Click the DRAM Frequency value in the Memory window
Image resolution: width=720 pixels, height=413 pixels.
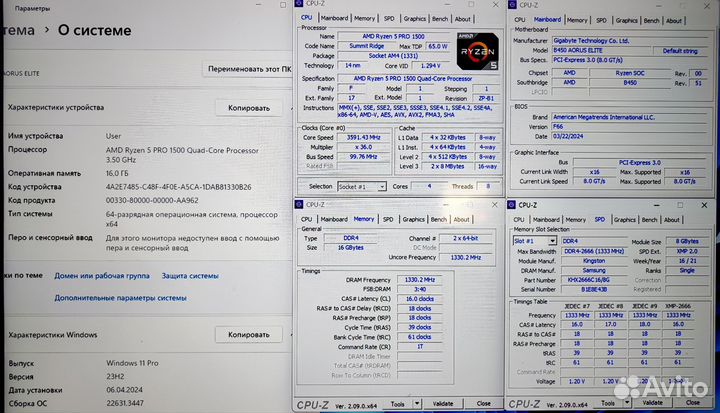coord(420,280)
